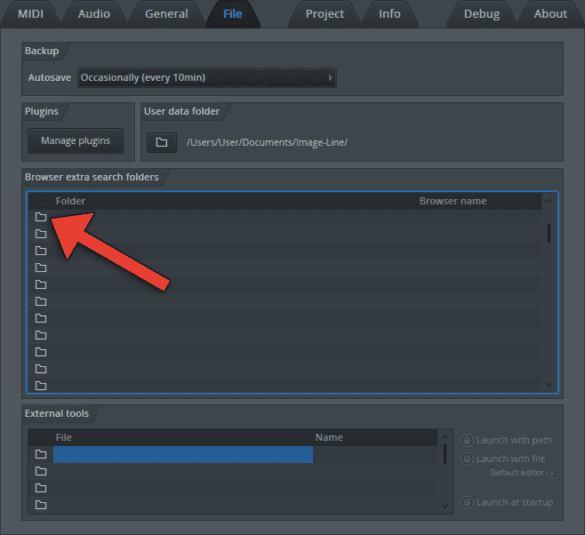Click the Manage plugins button
Viewport: 585px width, 535px height.
(x=75, y=141)
